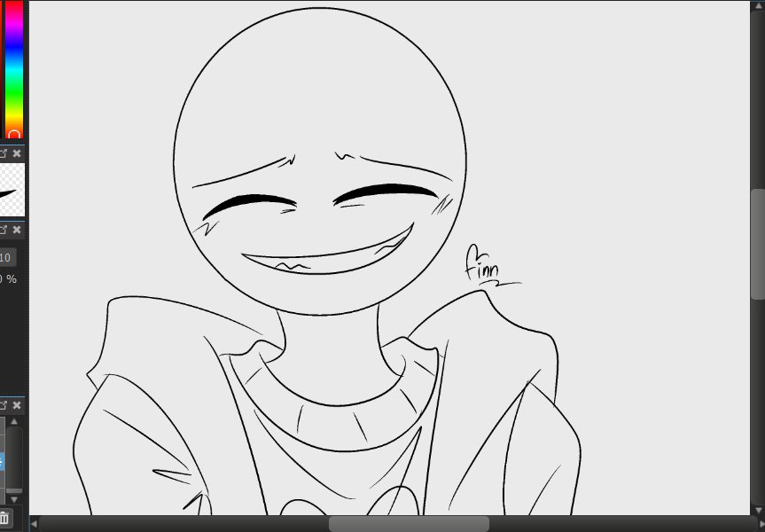
Task: Click the layer list scroll down arrow
Action: pos(14,499)
